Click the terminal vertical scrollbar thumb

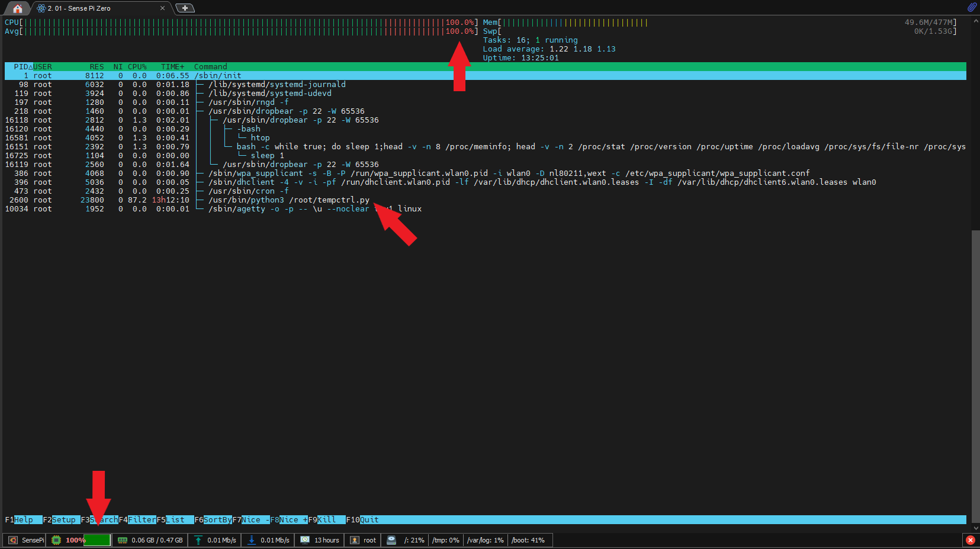pyautogui.click(x=975, y=376)
